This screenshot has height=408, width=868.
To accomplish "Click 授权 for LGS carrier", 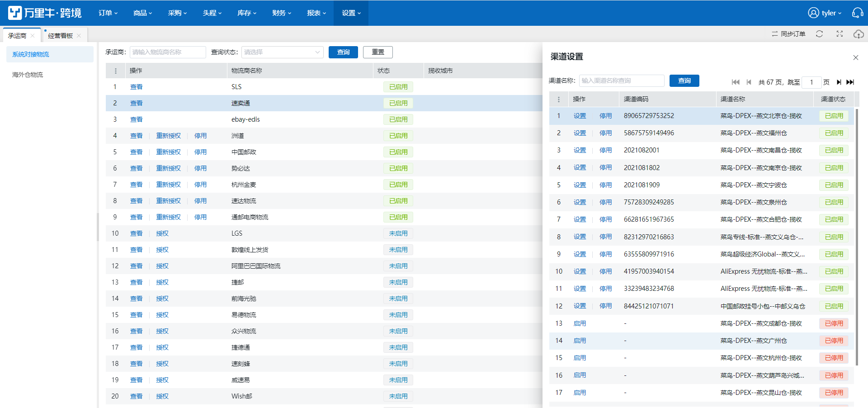I will click(x=162, y=233).
